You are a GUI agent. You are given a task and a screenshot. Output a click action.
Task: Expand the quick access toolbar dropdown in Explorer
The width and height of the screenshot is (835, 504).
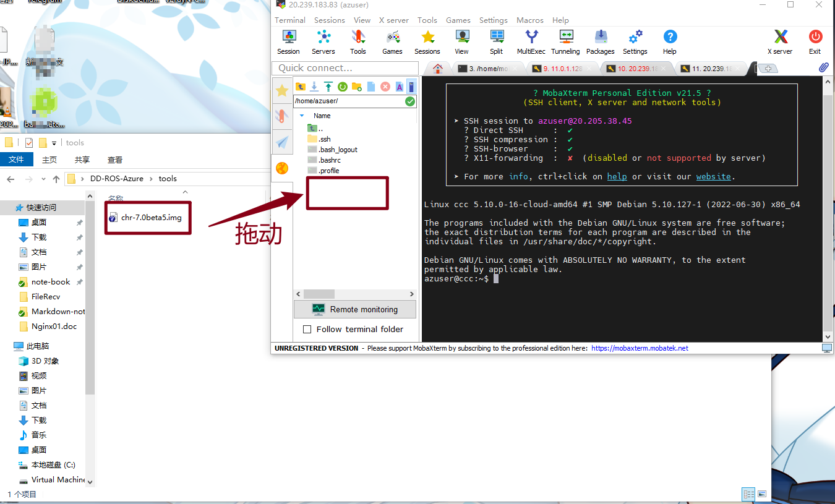pyautogui.click(x=54, y=143)
